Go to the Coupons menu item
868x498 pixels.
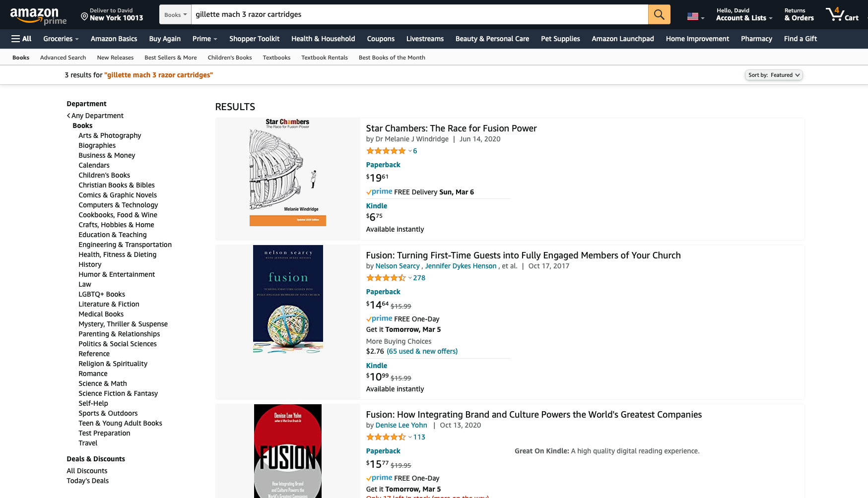pos(381,39)
